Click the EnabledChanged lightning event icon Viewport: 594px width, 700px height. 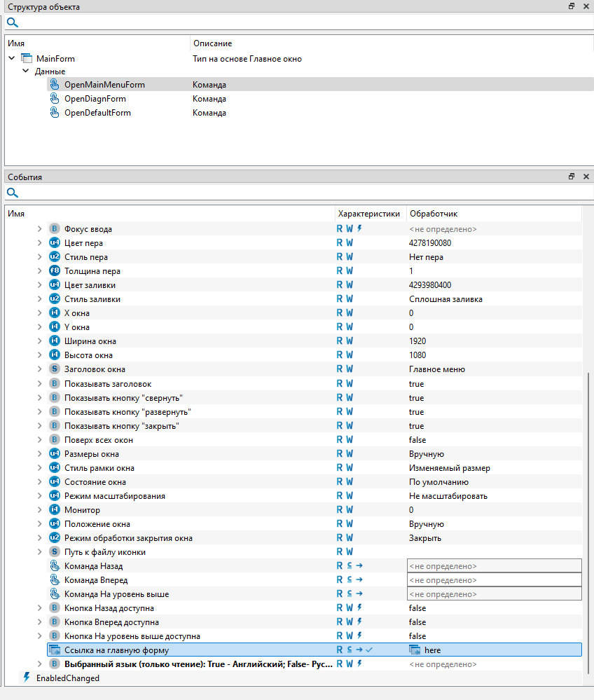27,678
